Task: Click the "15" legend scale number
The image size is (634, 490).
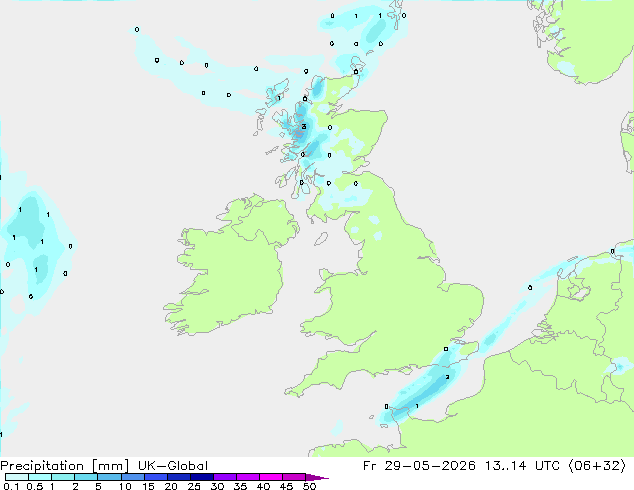Action: point(148,486)
